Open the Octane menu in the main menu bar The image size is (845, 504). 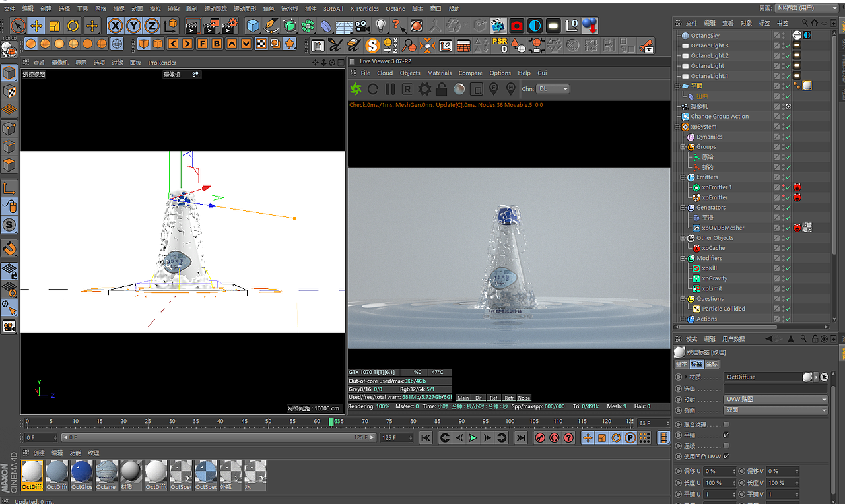(x=395, y=9)
